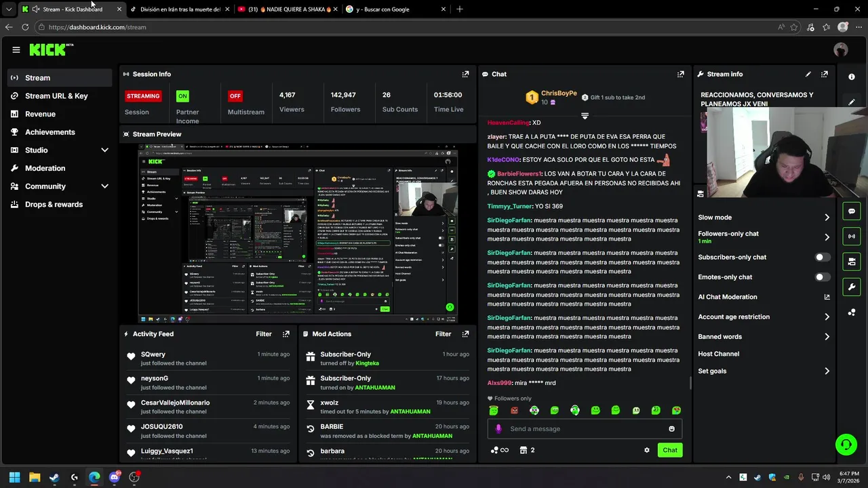Pop out the Session Info panel
Viewport: 868px width, 488px height.
coord(465,74)
